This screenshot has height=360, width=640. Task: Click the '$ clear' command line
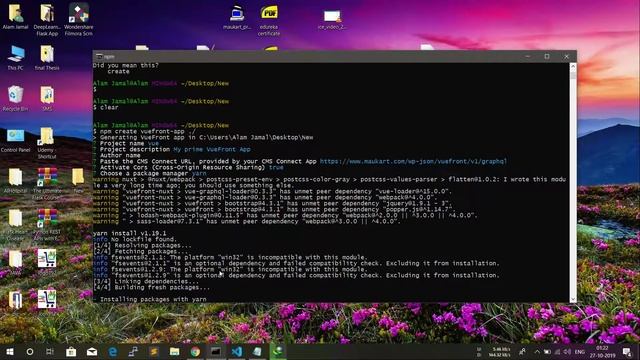pos(106,107)
